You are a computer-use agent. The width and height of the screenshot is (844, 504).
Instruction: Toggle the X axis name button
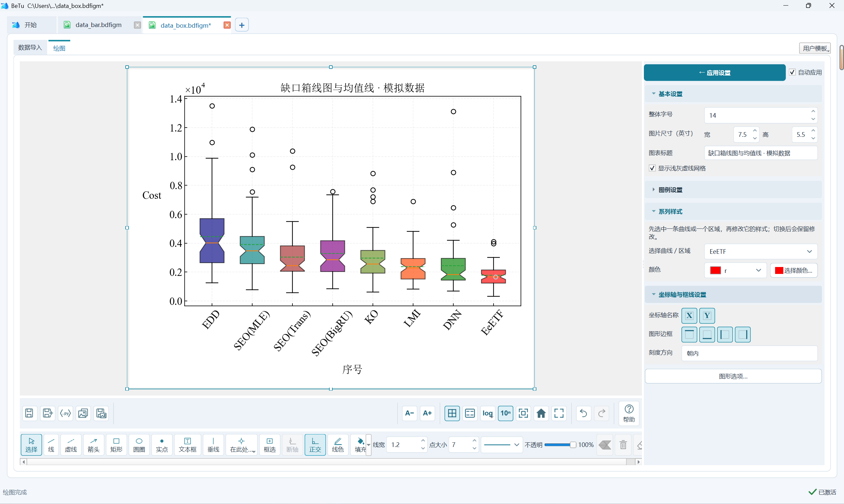point(689,315)
